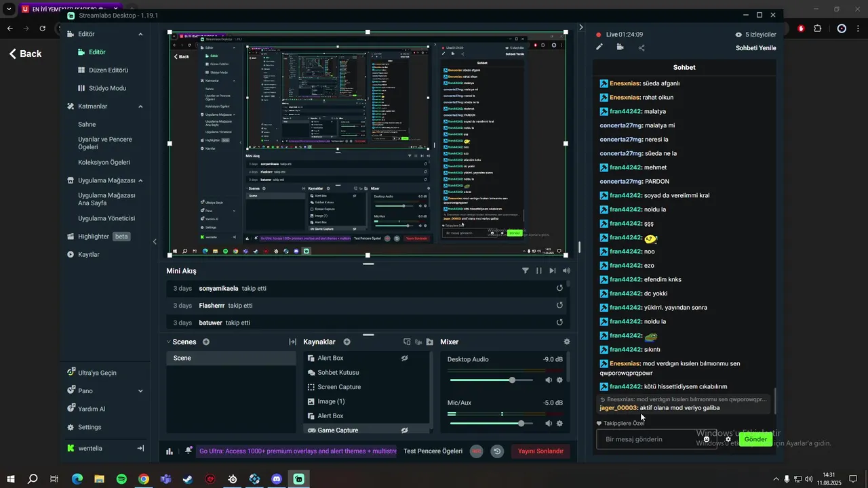Click the widget/screen icon in Kaynaklar header
The width and height of the screenshot is (868, 488).
tap(407, 342)
